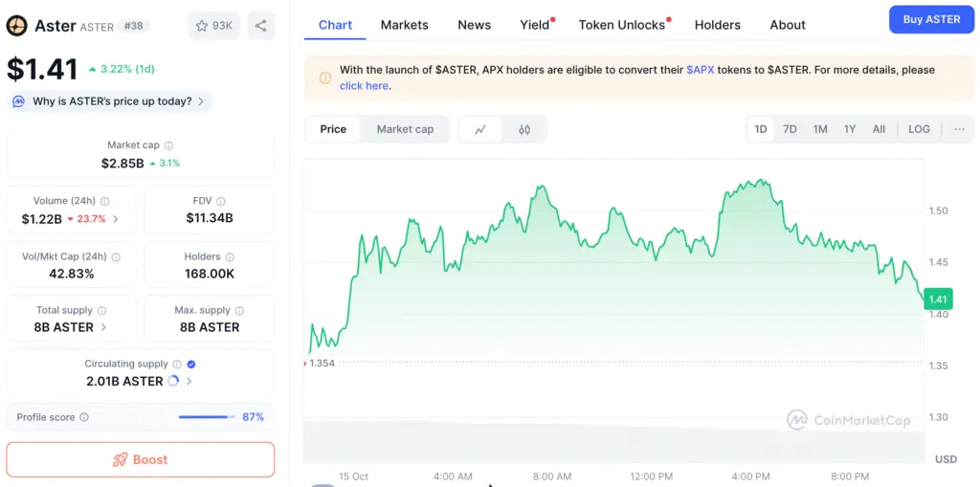
Task: Expand the Circulating supply details chevron
Action: tap(189, 381)
